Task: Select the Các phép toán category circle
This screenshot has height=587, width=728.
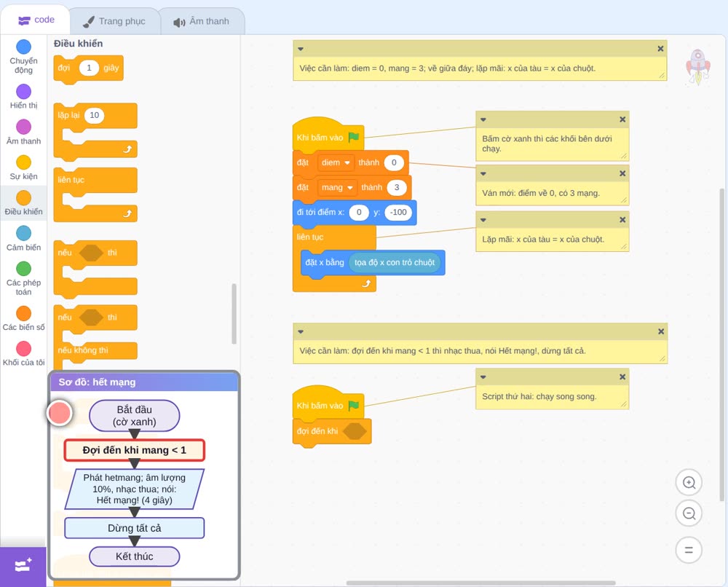Action: tap(24, 269)
